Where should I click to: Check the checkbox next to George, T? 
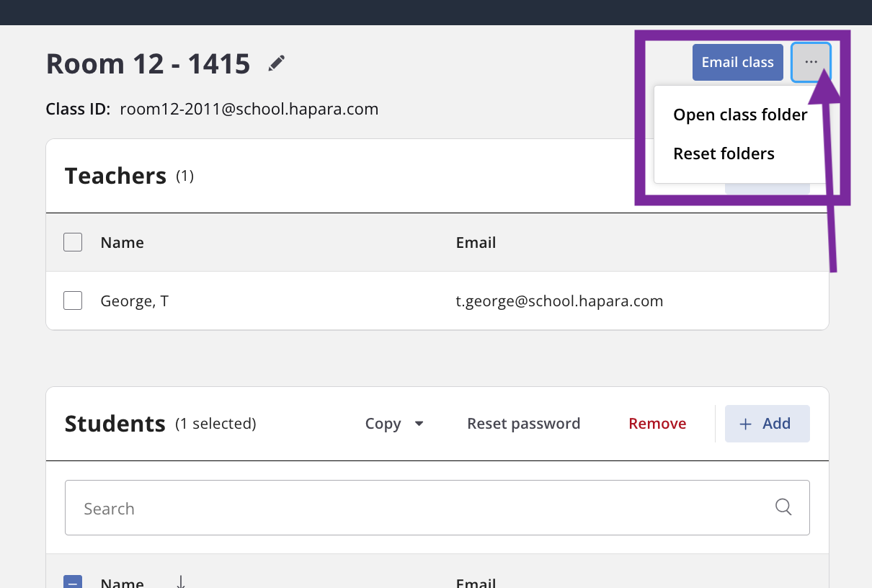[x=73, y=300]
